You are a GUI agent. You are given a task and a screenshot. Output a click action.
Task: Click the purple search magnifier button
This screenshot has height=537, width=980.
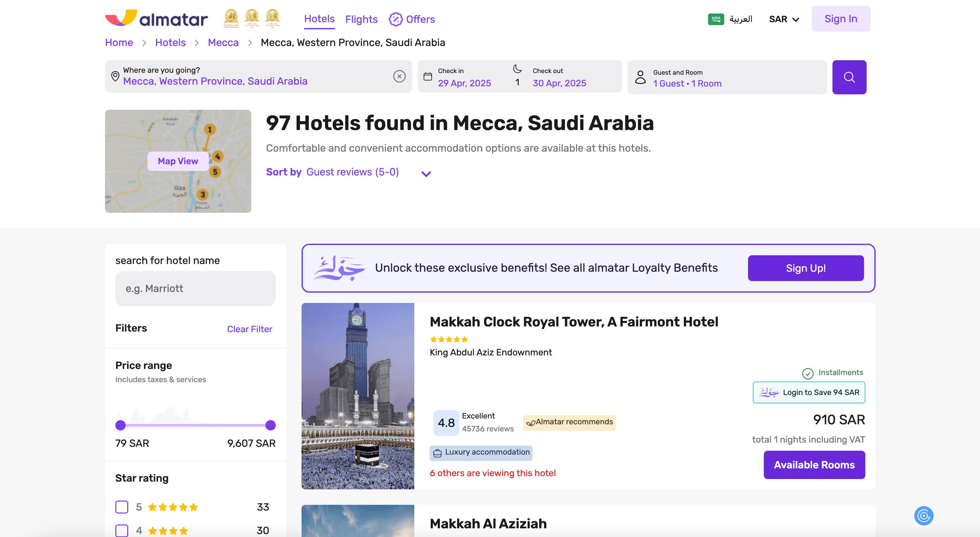849,77
